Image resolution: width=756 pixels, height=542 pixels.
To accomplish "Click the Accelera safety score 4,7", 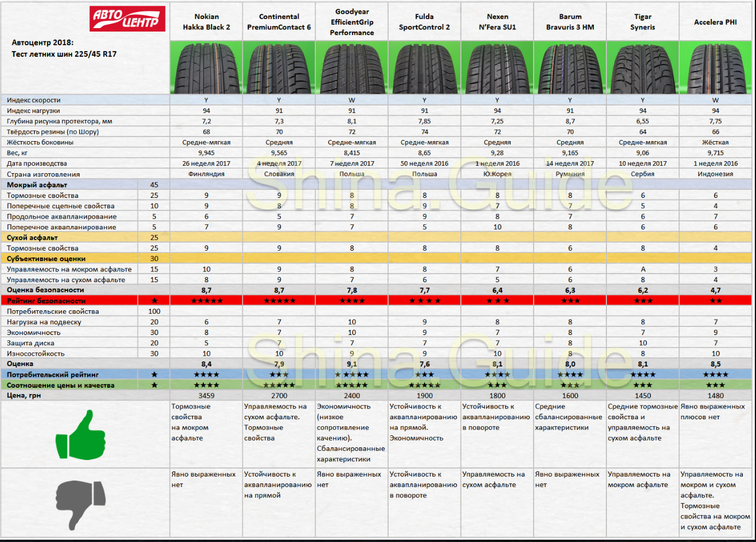I will click(715, 291).
